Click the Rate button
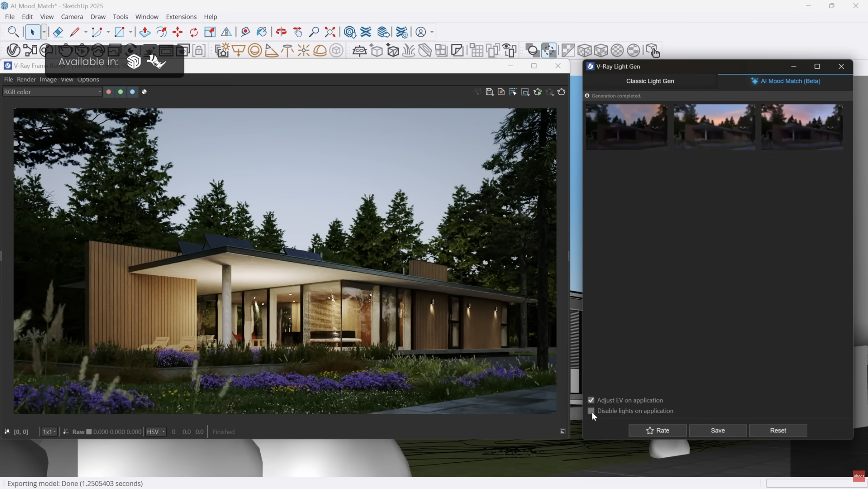Viewport: 868px width, 489px height. 657,431
